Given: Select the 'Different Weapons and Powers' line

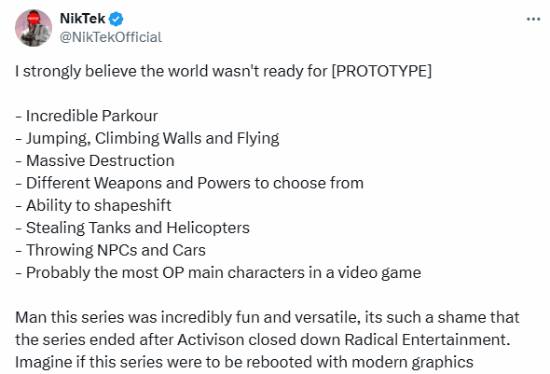Looking at the screenshot, I should 189,183.
